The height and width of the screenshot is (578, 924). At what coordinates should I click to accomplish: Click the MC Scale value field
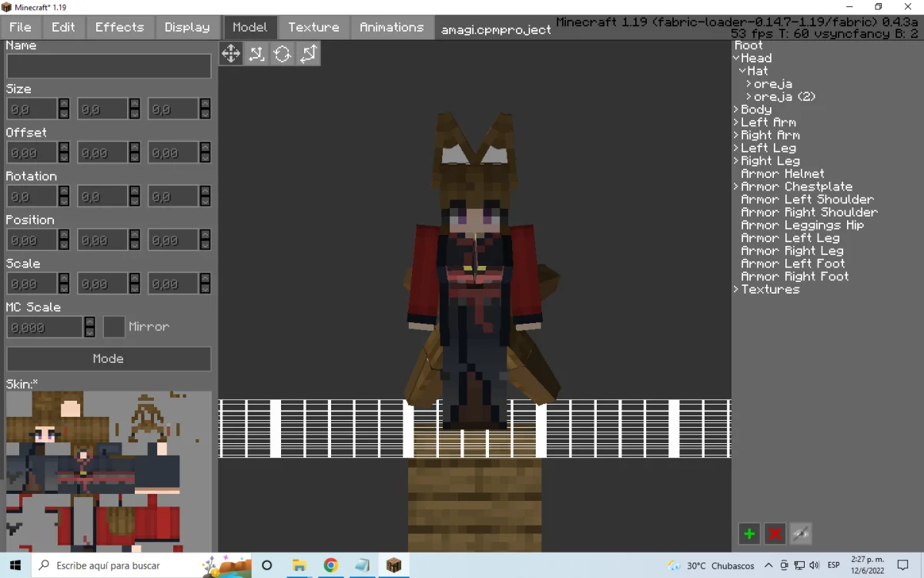point(45,327)
